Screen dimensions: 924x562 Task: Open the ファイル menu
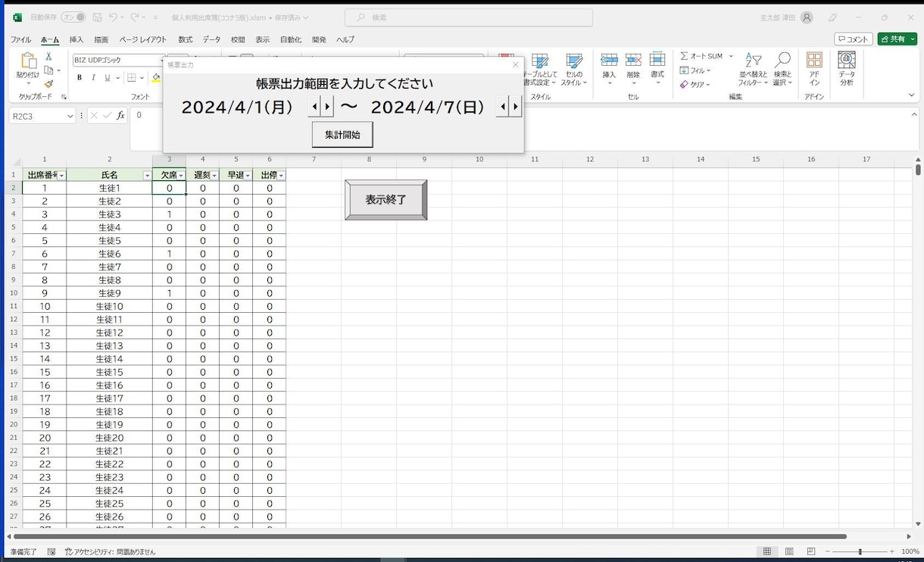(20, 39)
